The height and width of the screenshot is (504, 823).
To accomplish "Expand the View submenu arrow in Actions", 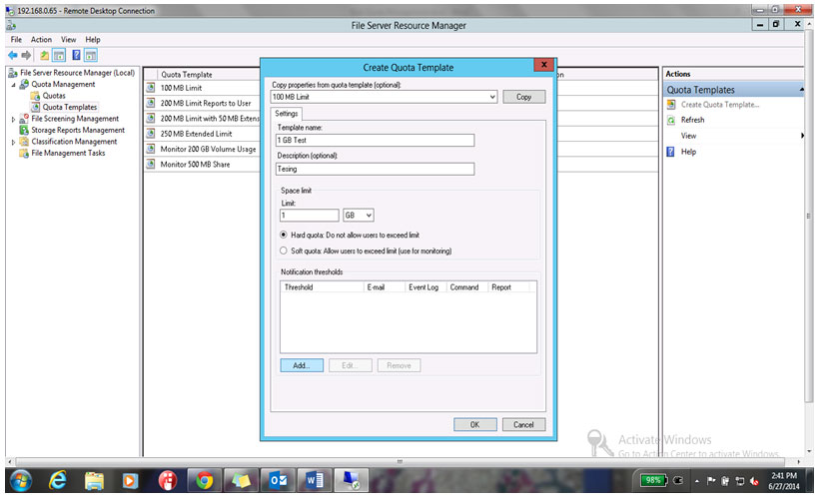I will tap(802, 136).
